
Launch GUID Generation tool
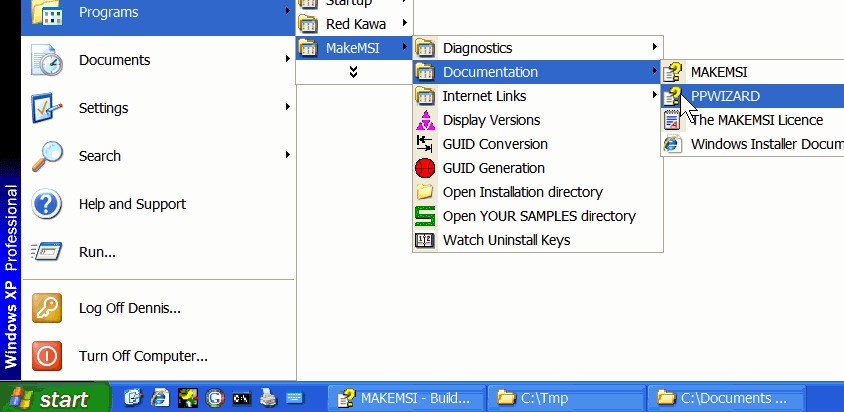[493, 168]
